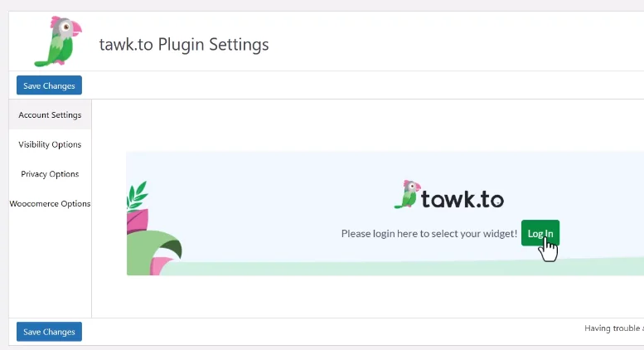Go to the Woocomerce Options tab
644x350 pixels.
(50, 204)
